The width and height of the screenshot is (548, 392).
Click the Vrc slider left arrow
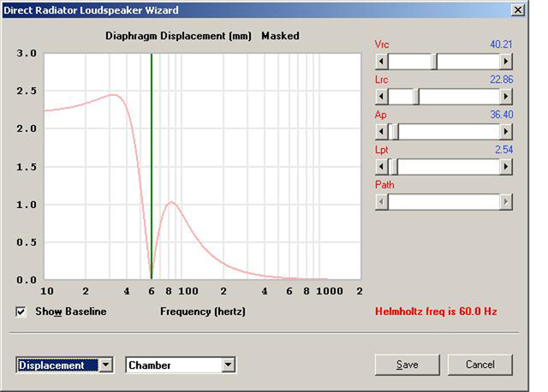pos(382,62)
